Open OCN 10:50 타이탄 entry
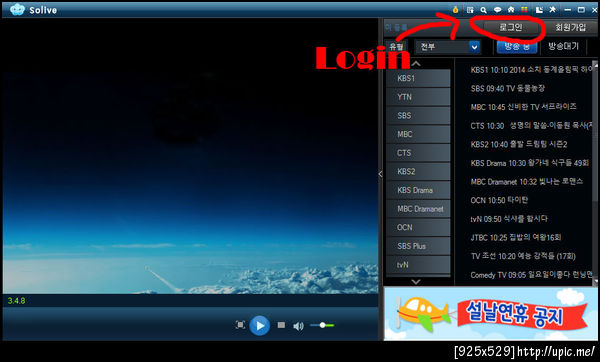Screen dimensions: 600x362 [499, 200]
